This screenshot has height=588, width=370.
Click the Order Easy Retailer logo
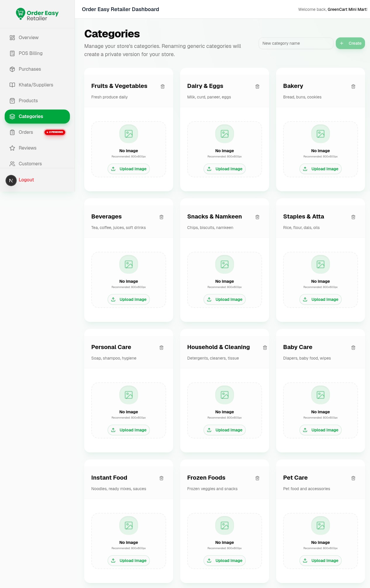coord(37,14)
